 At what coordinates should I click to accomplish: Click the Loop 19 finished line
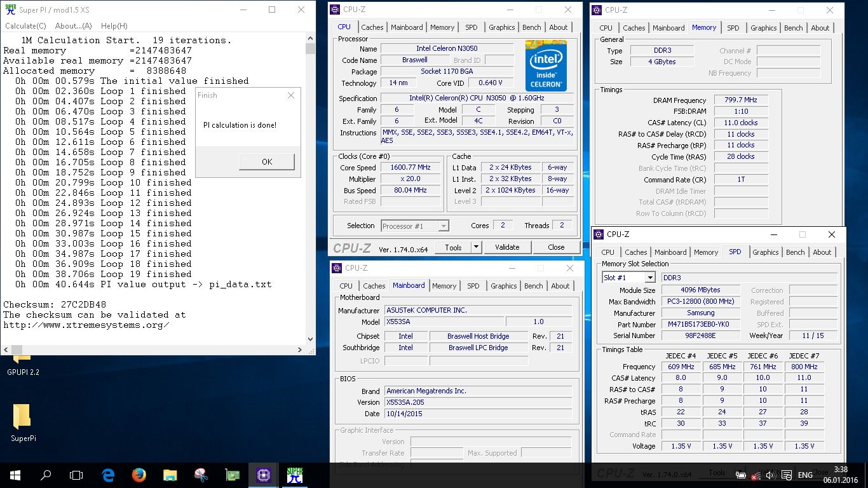(x=104, y=274)
